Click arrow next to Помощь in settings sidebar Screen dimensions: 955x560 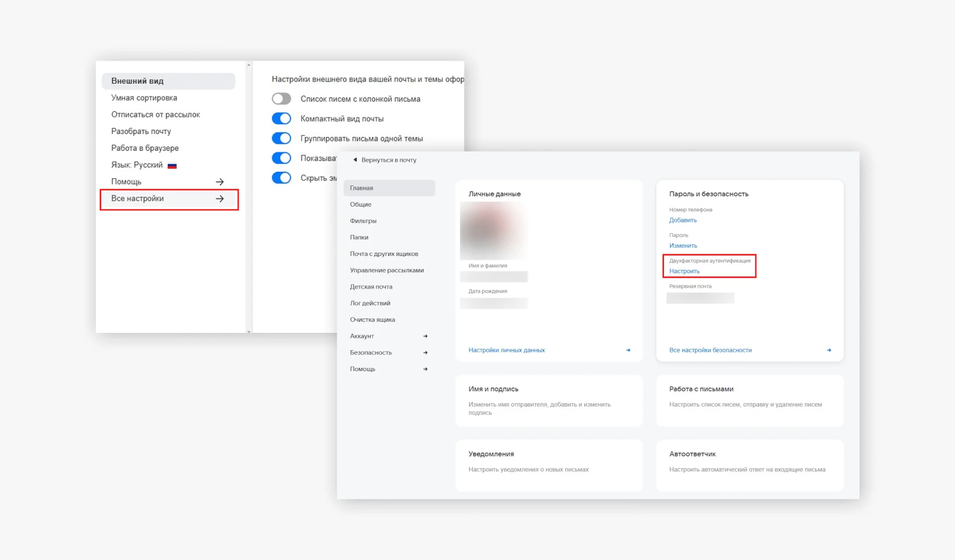tap(425, 369)
